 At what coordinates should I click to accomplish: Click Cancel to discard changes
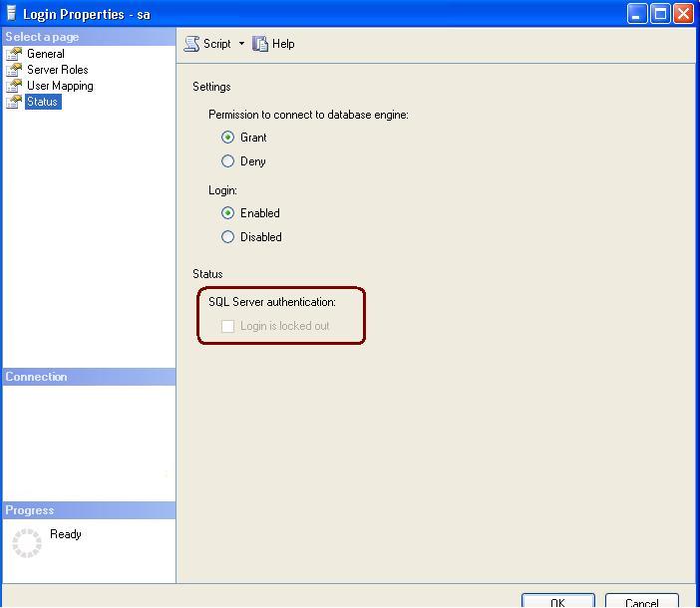pos(641,601)
